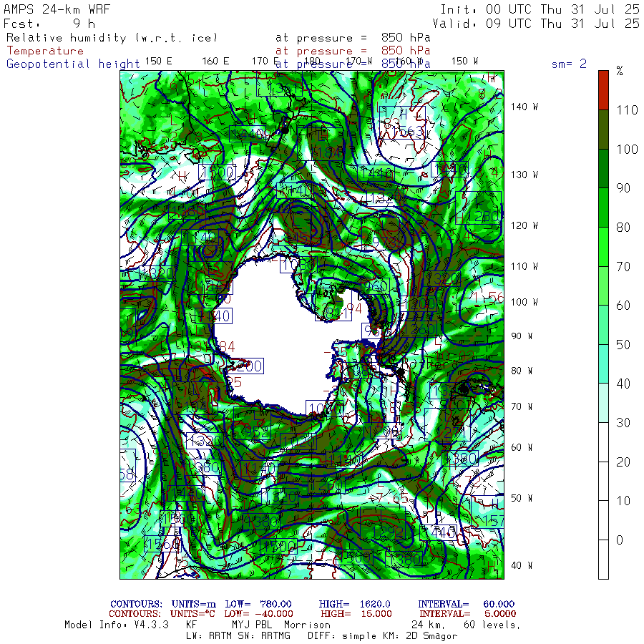Click the blue 'CONTOURS: UNITS=m' footer text

click(x=163, y=604)
